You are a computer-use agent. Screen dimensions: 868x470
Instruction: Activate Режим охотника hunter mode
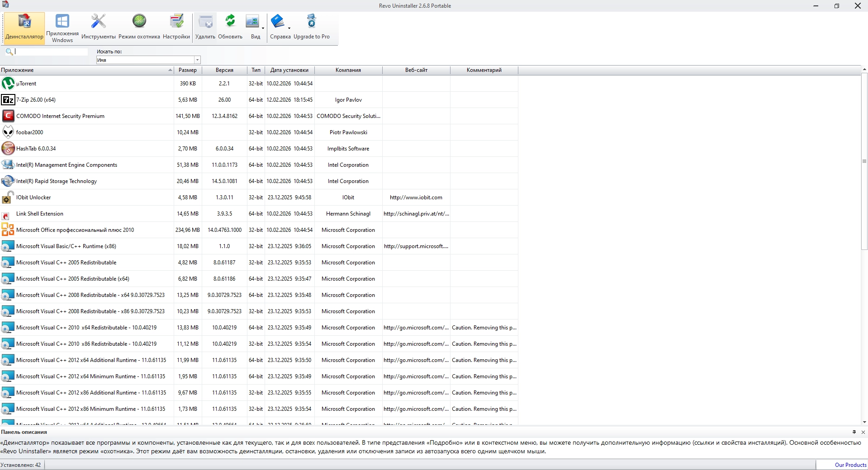click(x=139, y=28)
